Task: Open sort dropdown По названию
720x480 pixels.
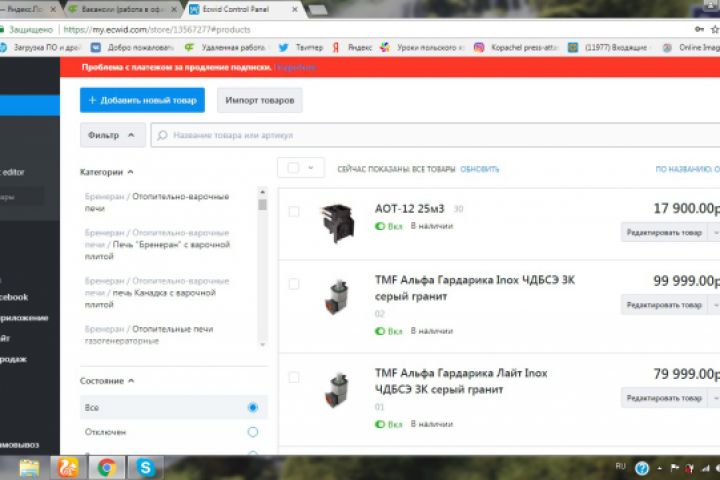Action: [687, 169]
